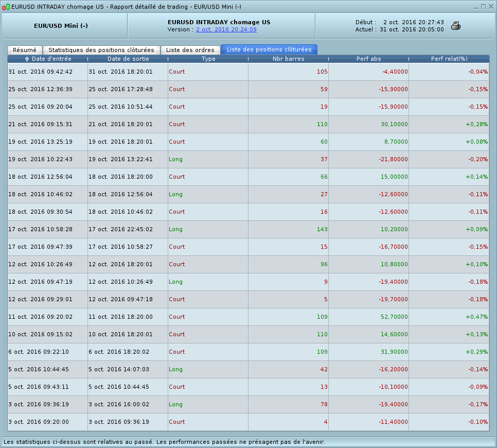Select entry 25 oct. 2016 09:20:04
Screen dimensions: 497x448
tap(41, 107)
